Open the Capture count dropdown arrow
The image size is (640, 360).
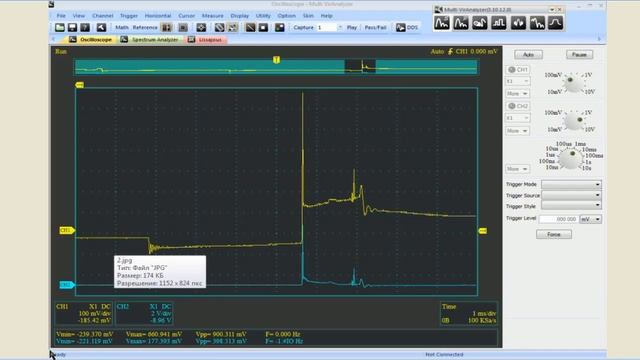(340, 27)
